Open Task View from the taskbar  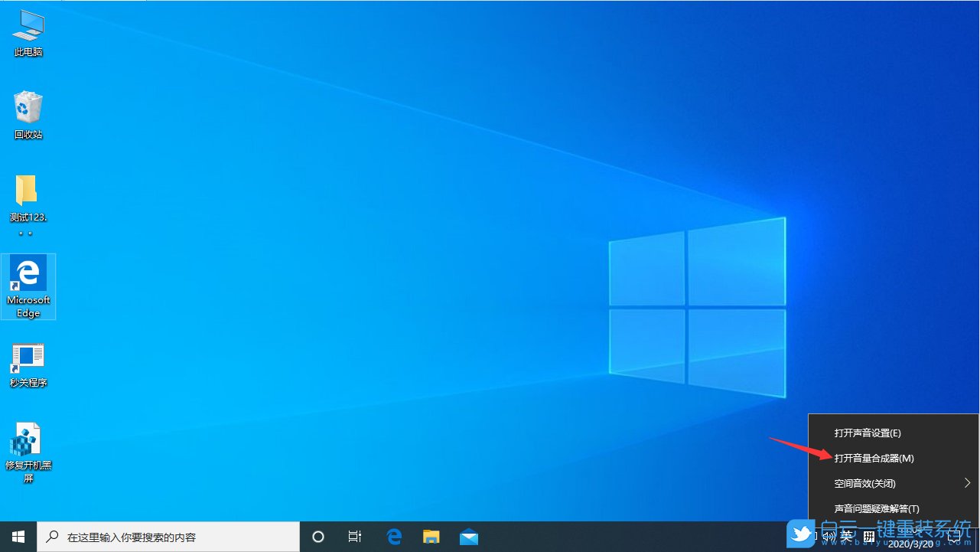point(354,537)
